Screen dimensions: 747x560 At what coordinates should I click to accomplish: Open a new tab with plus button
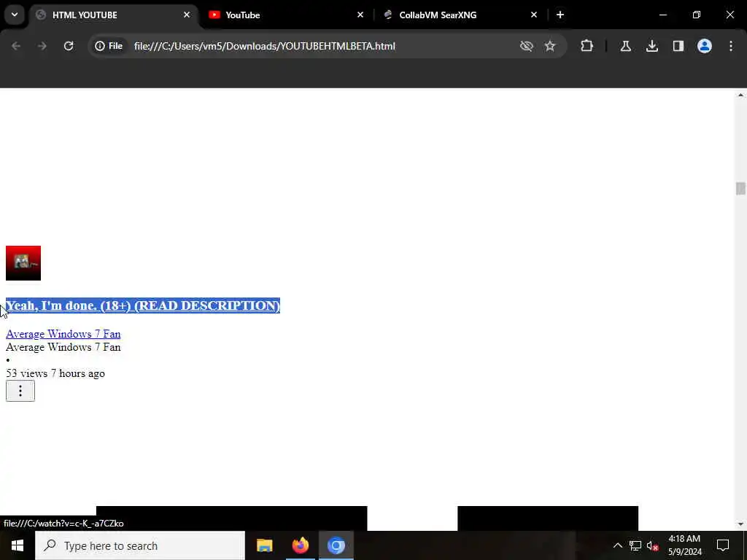coord(560,15)
